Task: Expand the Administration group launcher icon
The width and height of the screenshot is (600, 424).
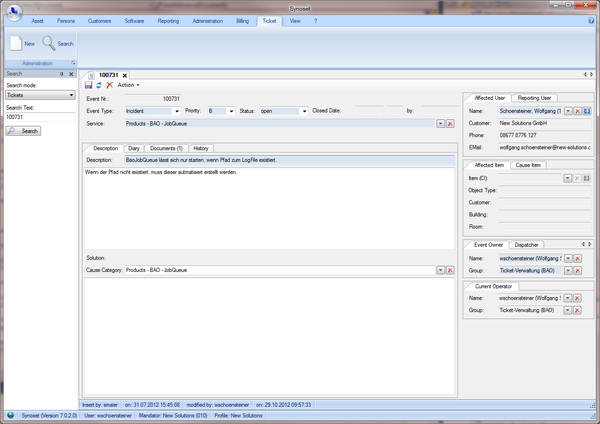Action: [x=73, y=63]
